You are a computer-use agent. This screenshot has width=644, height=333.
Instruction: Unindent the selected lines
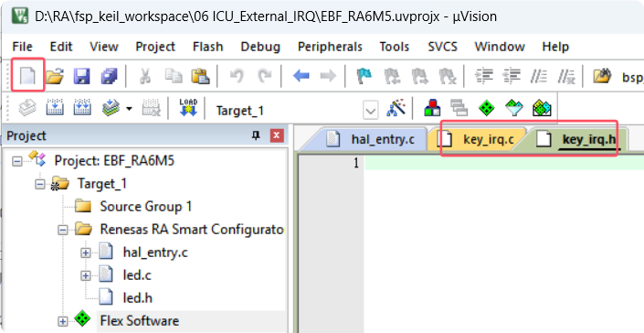pyautogui.click(x=512, y=76)
